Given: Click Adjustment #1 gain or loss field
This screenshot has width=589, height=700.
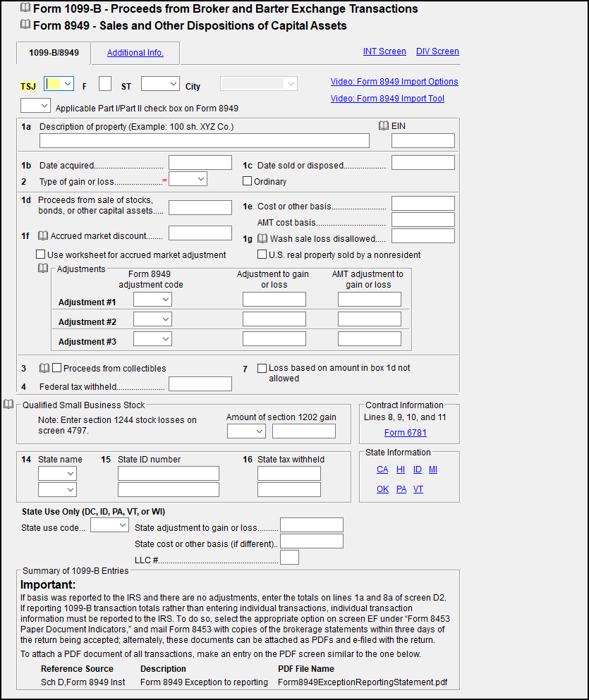Looking at the screenshot, I should 274,300.
